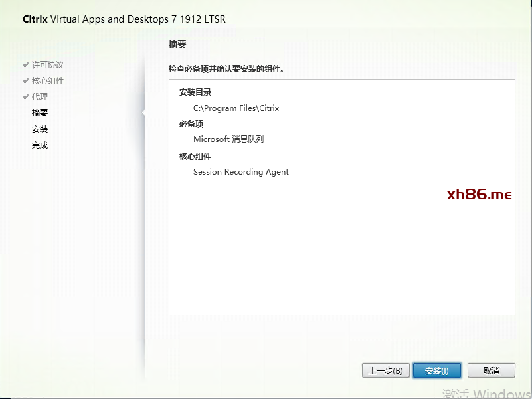Select the bold 摘要 step in the sidebar

coord(40,113)
